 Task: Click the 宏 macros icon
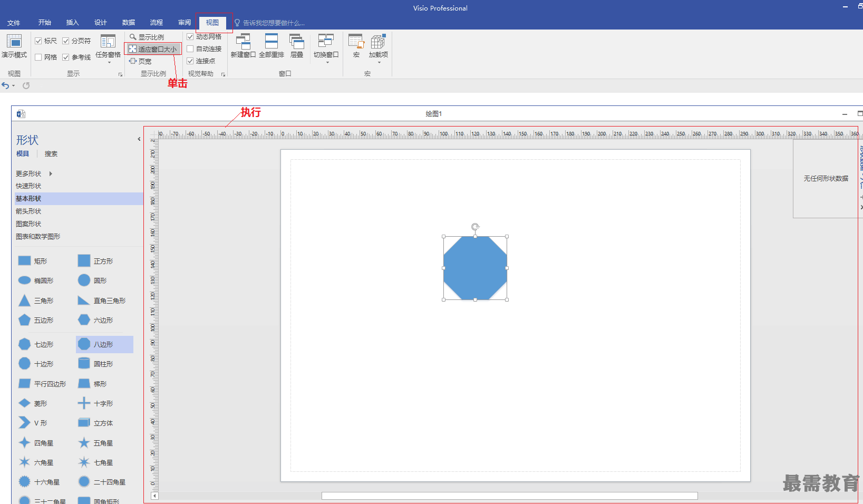pyautogui.click(x=356, y=41)
